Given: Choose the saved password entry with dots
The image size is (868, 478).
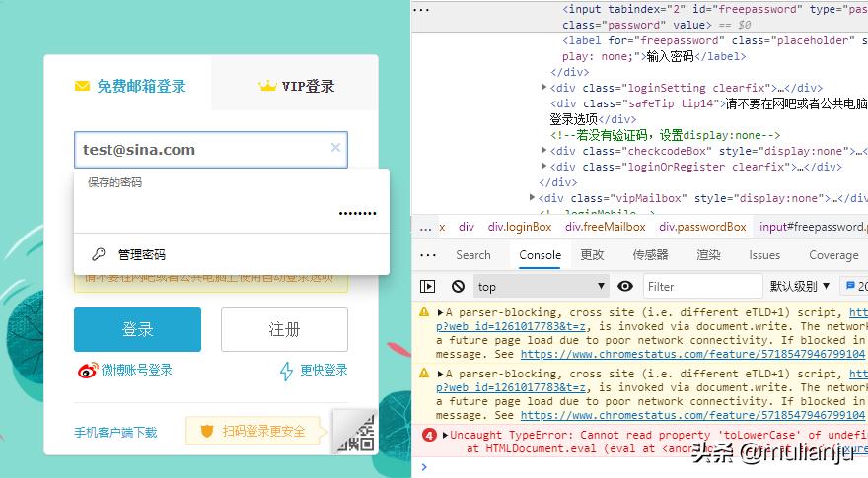Looking at the screenshot, I should point(232,213).
